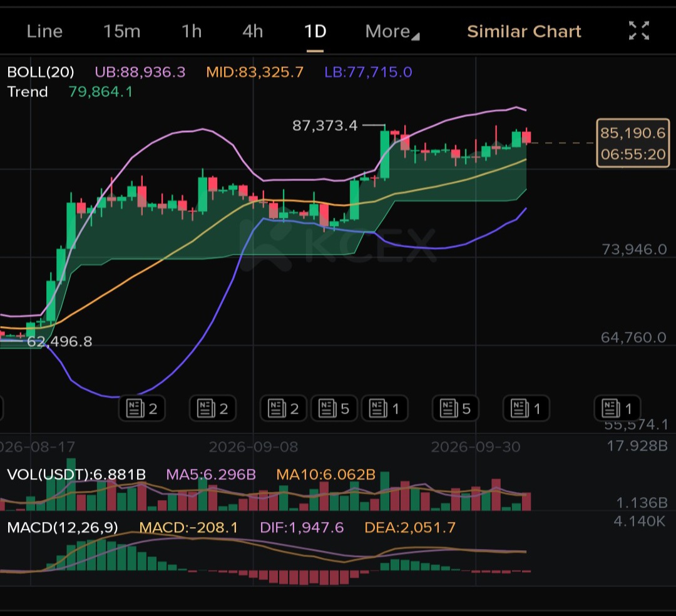Tap the BOLL(20) indicator label
This screenshot has height=616, width=676.
tap(41, 72)
